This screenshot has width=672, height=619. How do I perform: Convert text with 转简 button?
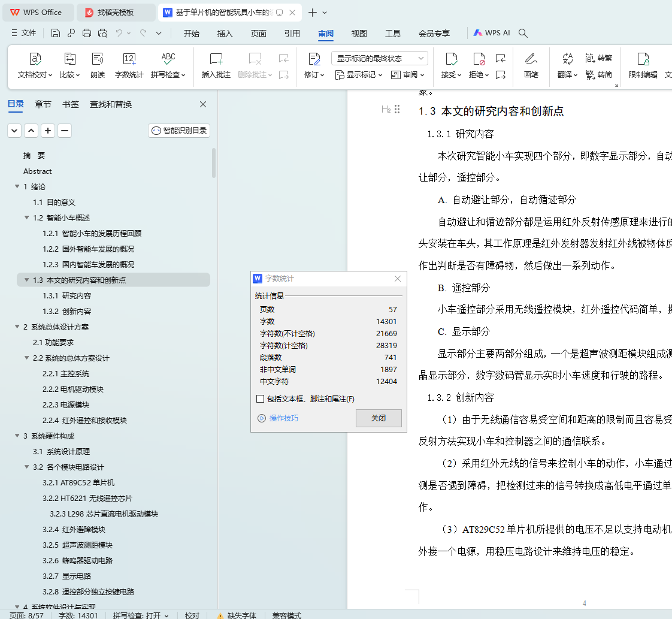click(x=599, y=74)
